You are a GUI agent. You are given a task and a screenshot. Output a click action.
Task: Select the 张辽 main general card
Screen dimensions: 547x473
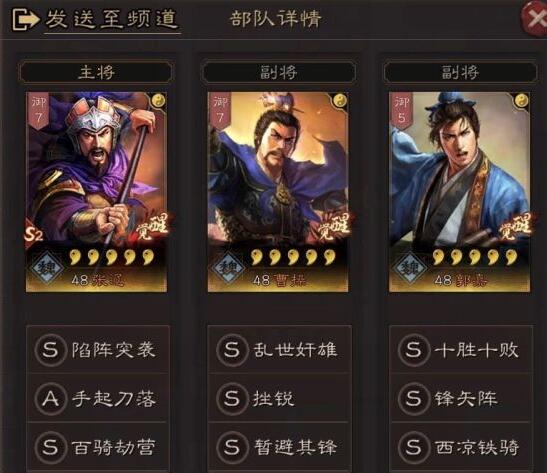[x=96, y=192]
